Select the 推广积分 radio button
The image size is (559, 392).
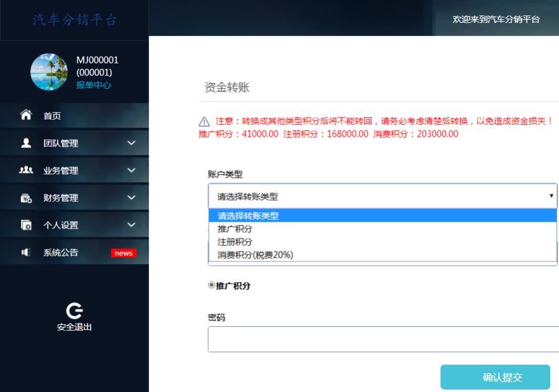[x=209, y=285]
